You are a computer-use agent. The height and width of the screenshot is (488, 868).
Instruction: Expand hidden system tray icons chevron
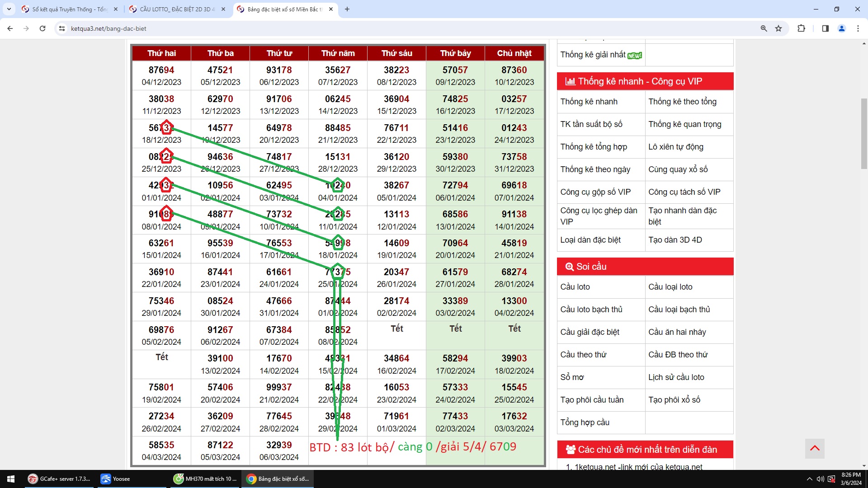[x=809, y=479]
